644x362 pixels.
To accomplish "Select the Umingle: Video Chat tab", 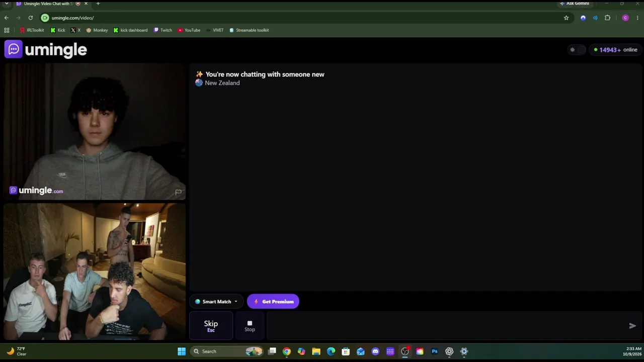I will coord(52,4).
